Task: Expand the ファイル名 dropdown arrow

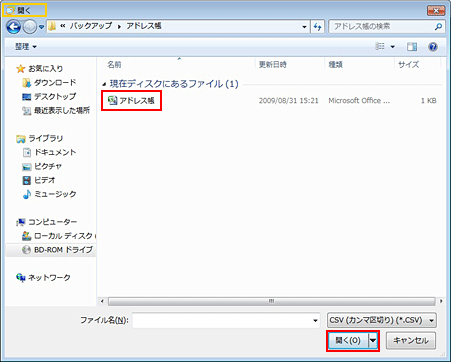Action: tap(315, 321)
